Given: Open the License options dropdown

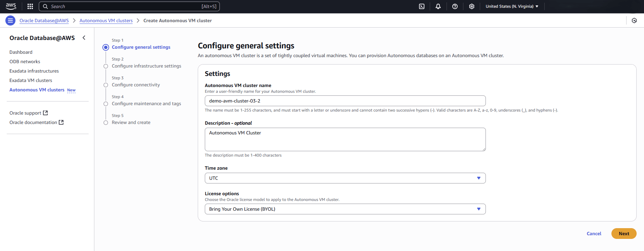Looking at the screenshot, I should point(345,209).
